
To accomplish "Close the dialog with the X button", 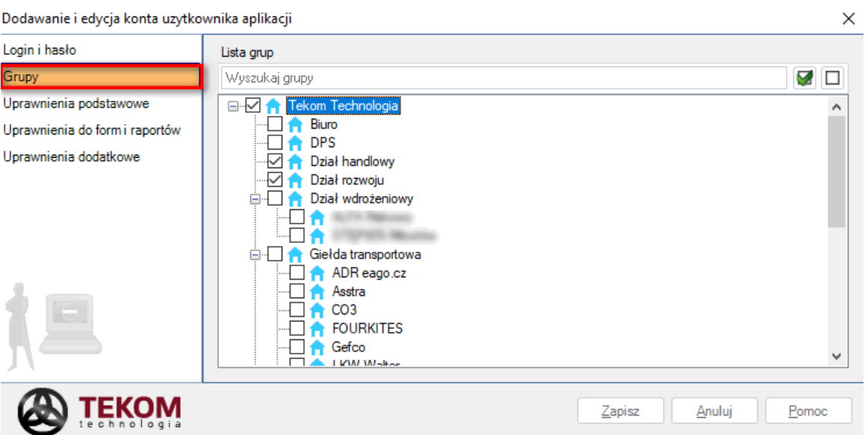I will pos(849,19).
